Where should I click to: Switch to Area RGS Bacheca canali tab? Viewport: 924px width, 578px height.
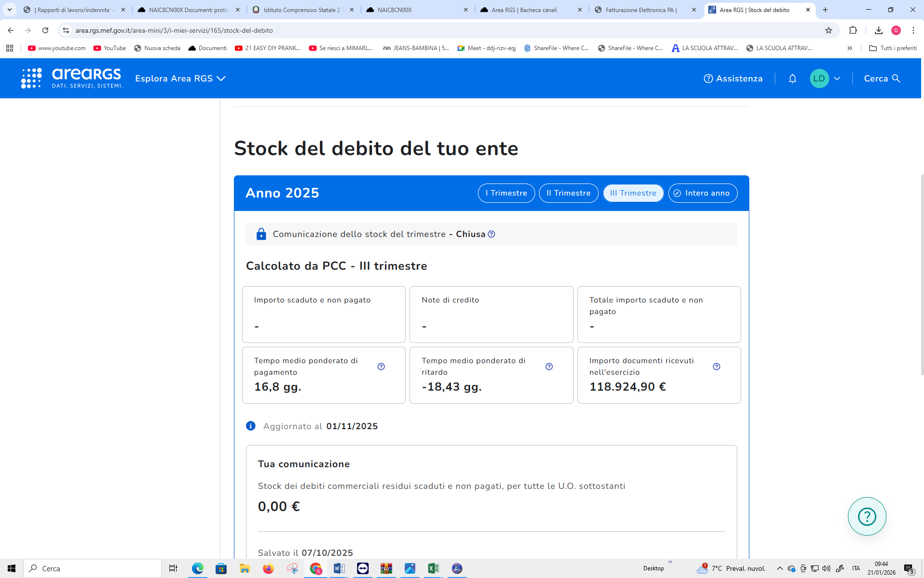[x=524, y=10]
